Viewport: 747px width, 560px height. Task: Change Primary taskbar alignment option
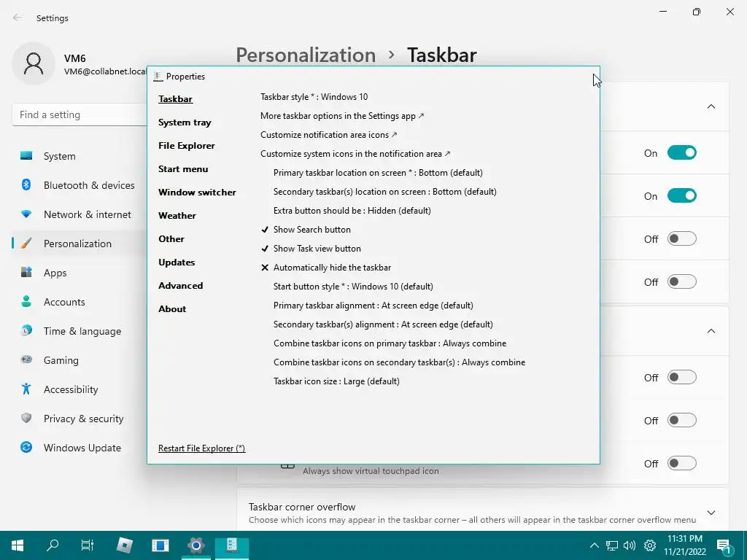[373, 306]
